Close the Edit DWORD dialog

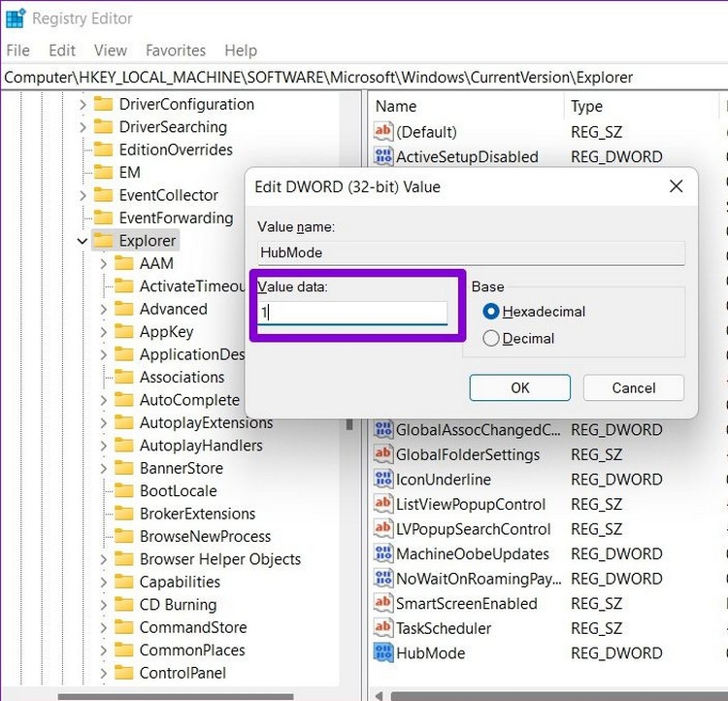tap(676, 186)
